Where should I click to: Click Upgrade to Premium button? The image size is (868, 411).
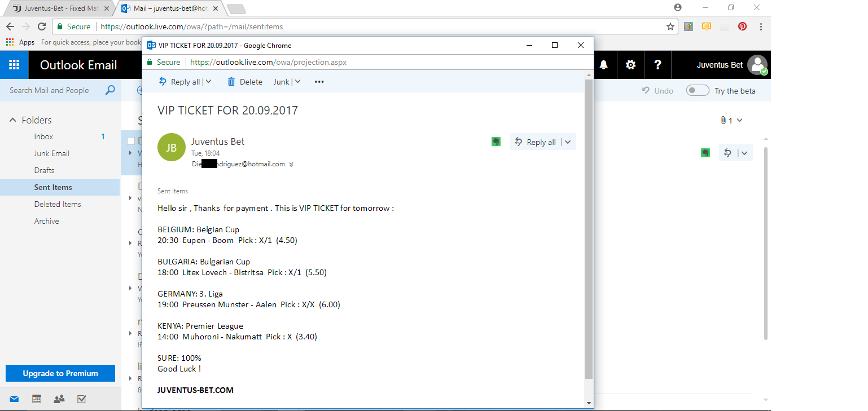click(x=60, y=373)
